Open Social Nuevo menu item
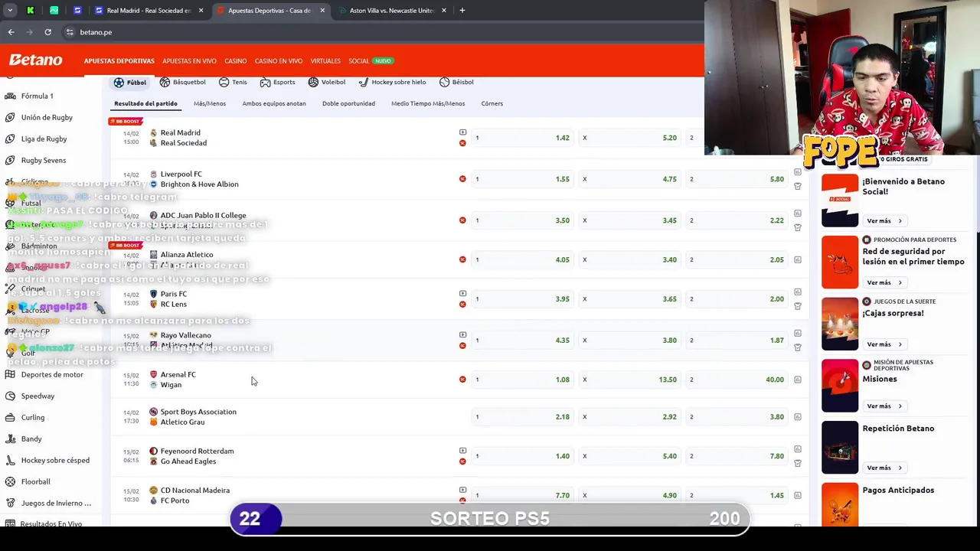980x551 pixels. pos(371,60)
